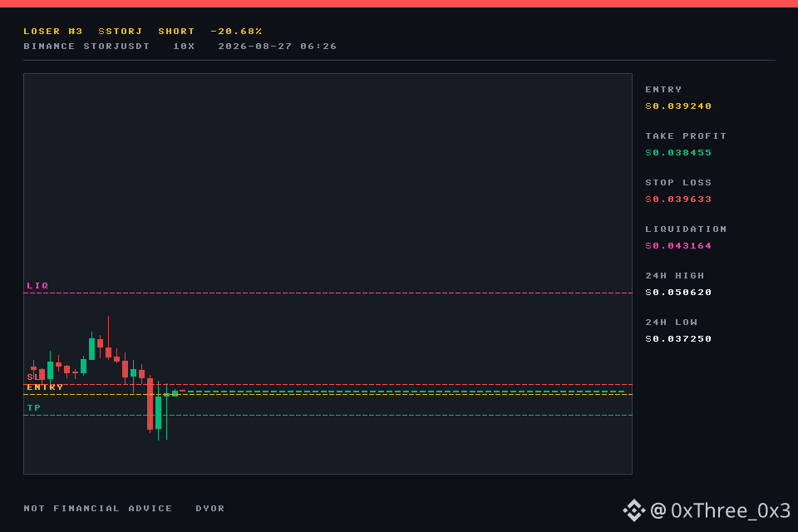Select take profit value $0.038455

pyautogui.click(x=678, y=153)
